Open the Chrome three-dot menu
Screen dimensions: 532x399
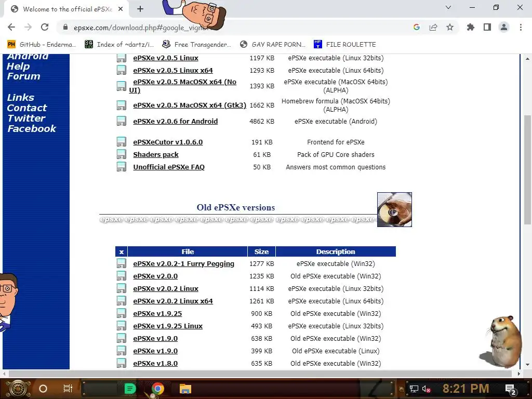[x=521, y=27]
